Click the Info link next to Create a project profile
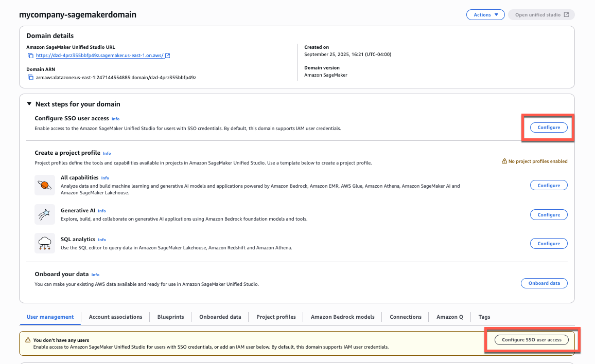Image resolution: width=595 pixels, height=364 pixels. (x=107, y=153)
